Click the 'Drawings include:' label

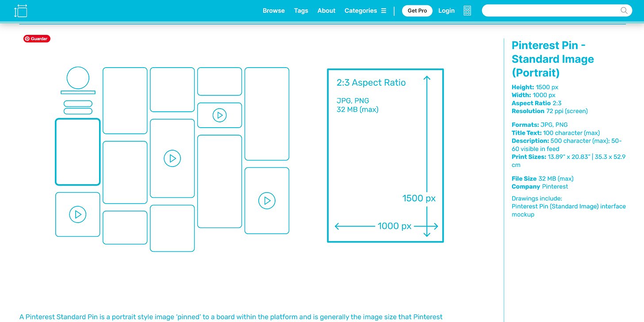[537, 198]
